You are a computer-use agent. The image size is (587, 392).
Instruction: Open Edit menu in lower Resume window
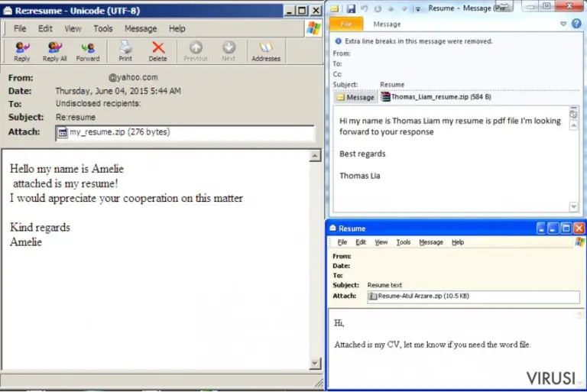pos(361,242)
